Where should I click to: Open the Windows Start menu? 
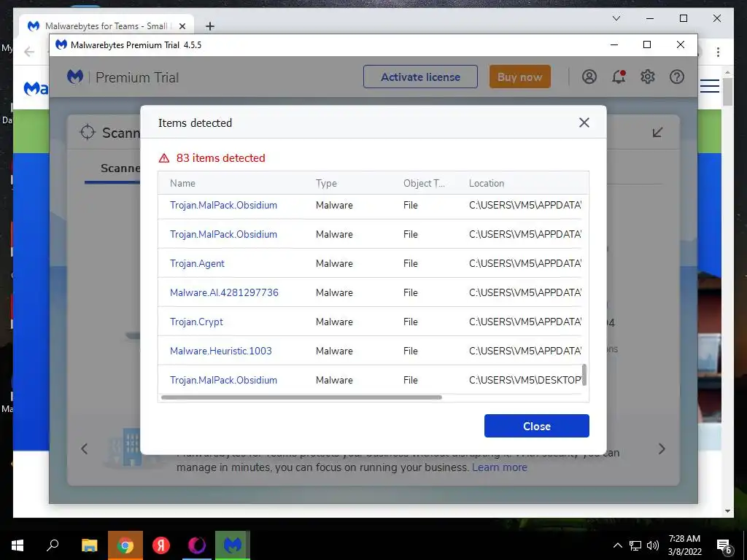[18, 545]
